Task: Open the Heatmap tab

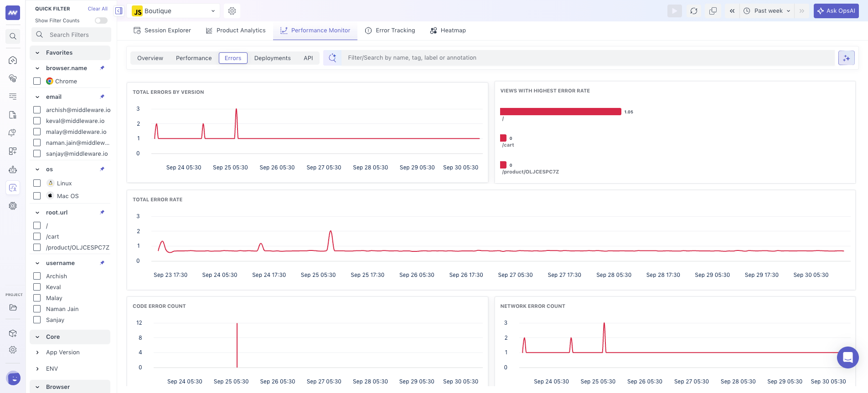Action: click(448, 31)
